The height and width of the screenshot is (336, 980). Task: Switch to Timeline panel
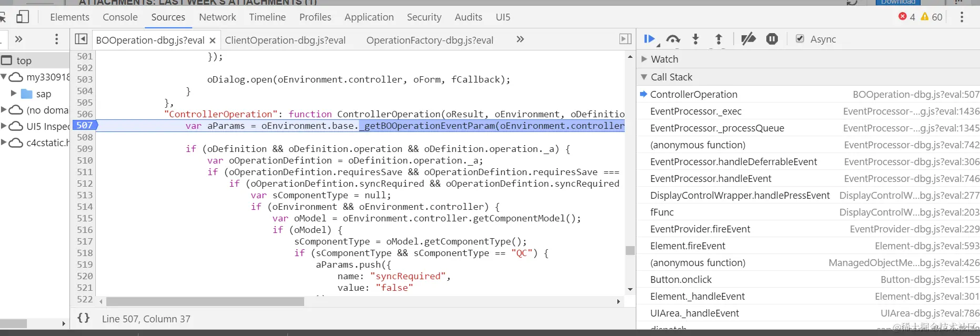(267, 17)
